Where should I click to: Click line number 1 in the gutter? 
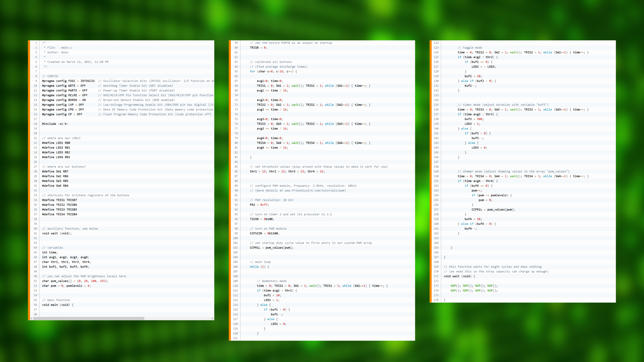pyautogui.click(x=36, y=43)
